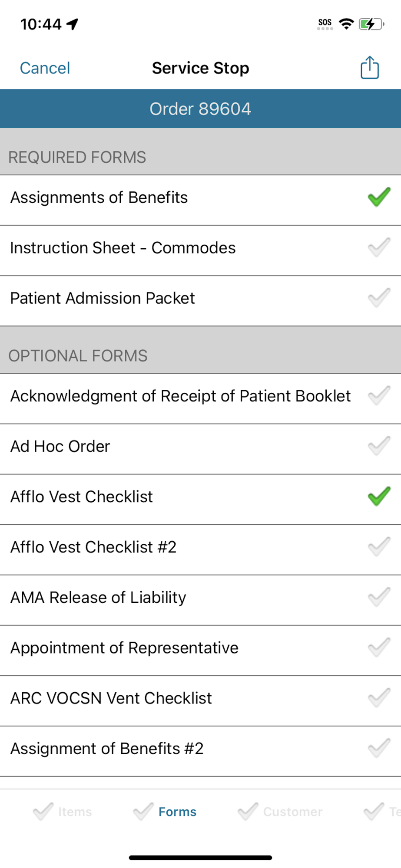The width and height of the screenshot is (401, 868).
Task: Tap the Order 89604 banner
Action: [200, 109]
